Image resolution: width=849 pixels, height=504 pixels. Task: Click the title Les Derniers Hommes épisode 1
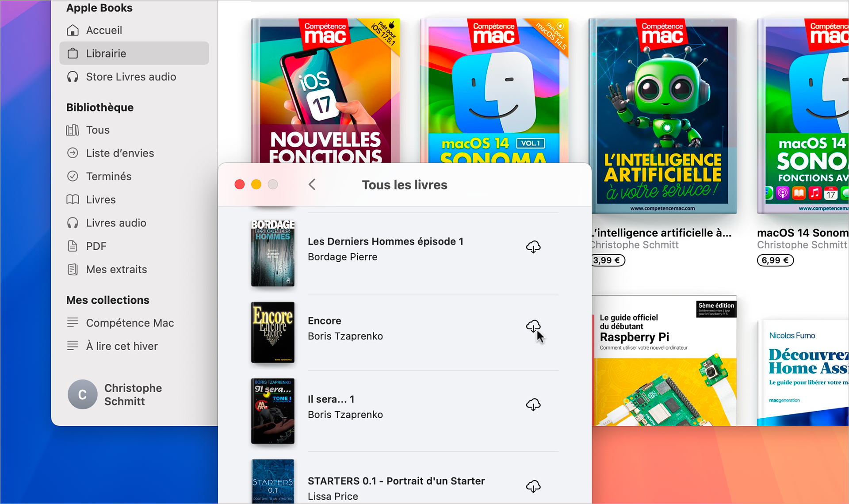[386, 241]
